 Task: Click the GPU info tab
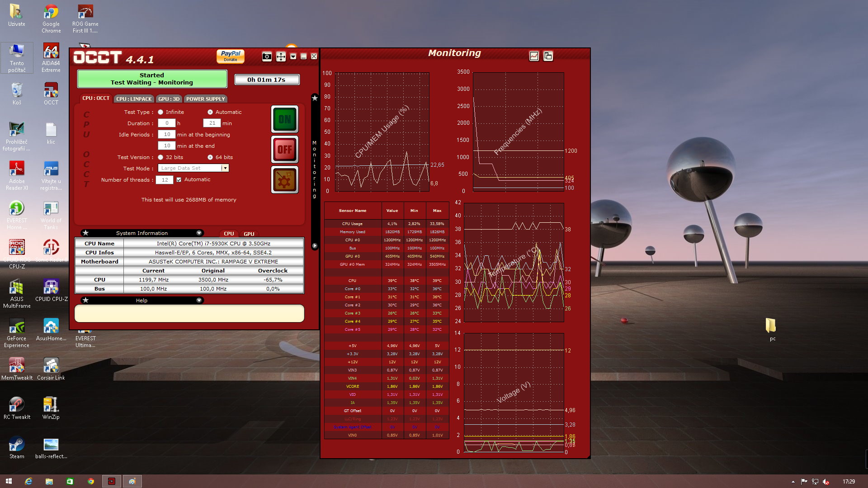point(249,234)
